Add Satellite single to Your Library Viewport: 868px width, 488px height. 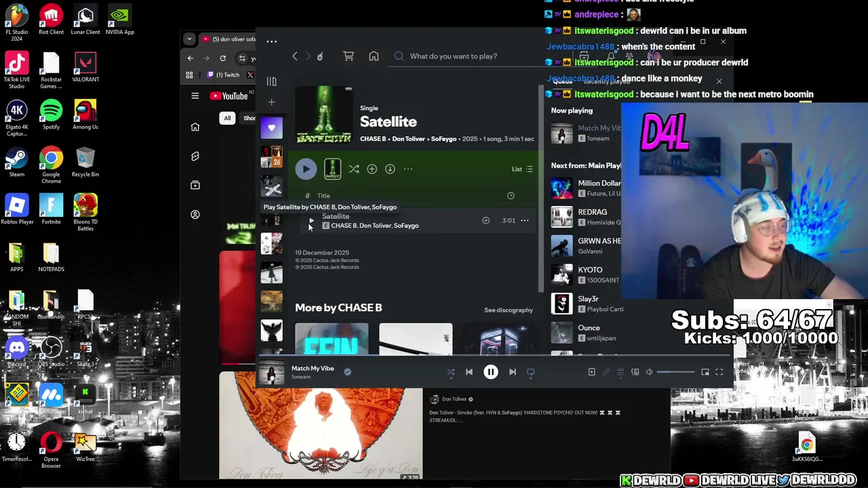click(x=372, y=169)
